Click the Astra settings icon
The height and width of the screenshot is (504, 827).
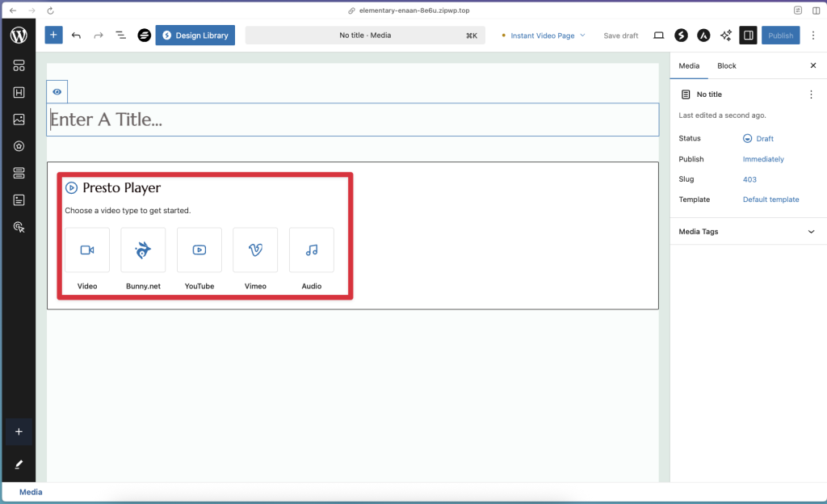703,36
